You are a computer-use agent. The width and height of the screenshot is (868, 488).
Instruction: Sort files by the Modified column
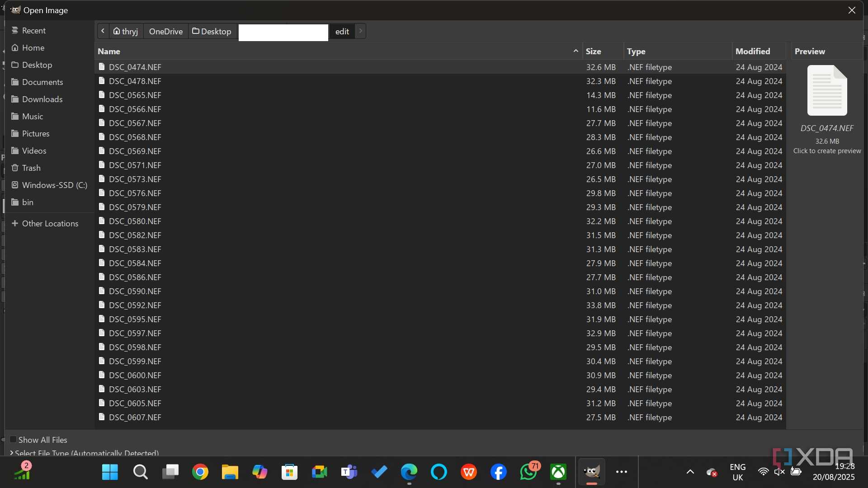(759, 51)
